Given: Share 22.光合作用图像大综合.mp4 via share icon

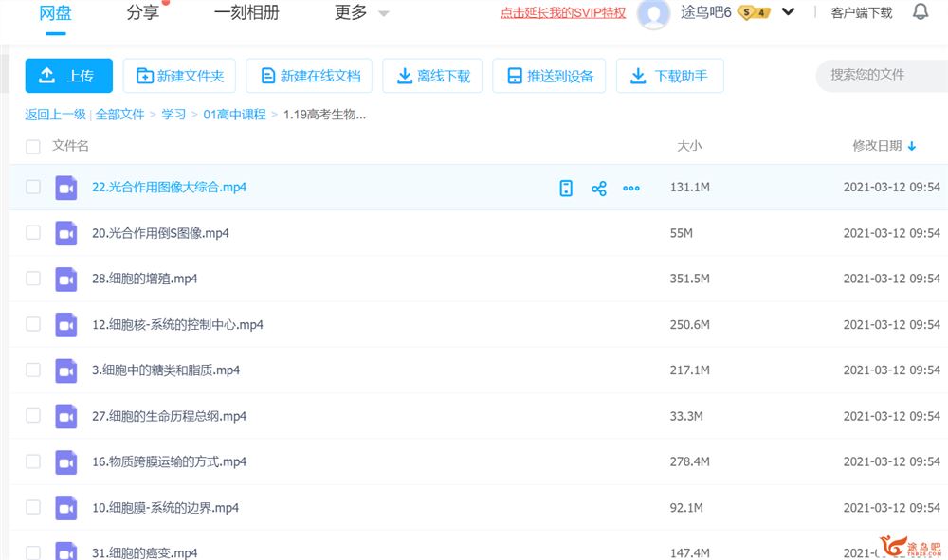Looking at the screenshot, I should click(x=598, y=188).
